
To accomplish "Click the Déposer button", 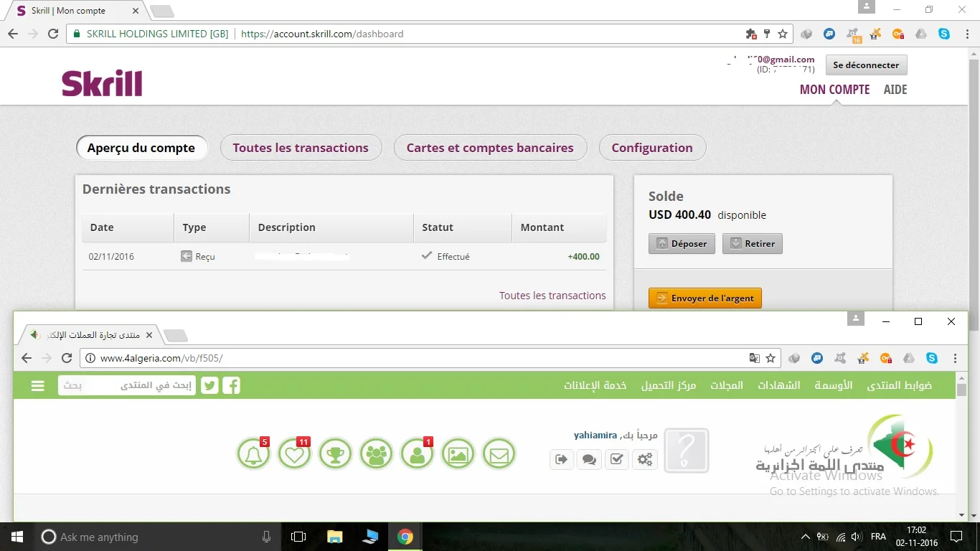I will pyautogui.click(x=682, y=244).
